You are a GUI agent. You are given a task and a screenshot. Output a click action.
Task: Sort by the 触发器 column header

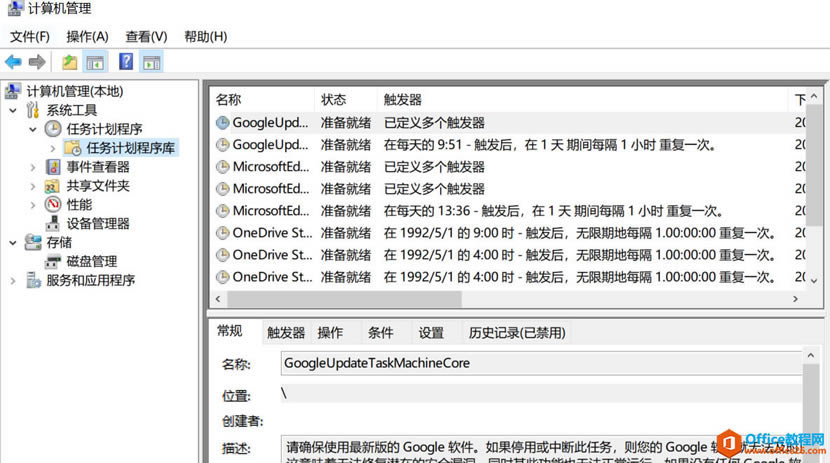click(583, 99)
